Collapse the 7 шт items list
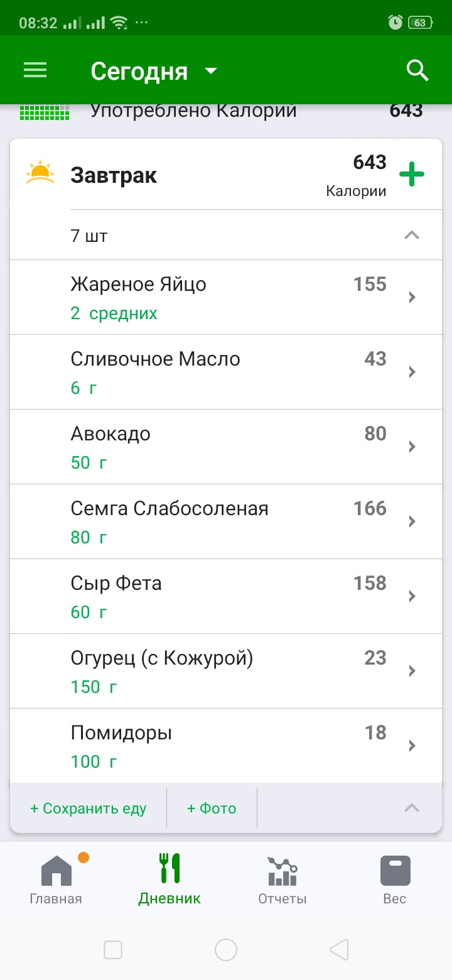Screen dimensions: 452x980 411,236
